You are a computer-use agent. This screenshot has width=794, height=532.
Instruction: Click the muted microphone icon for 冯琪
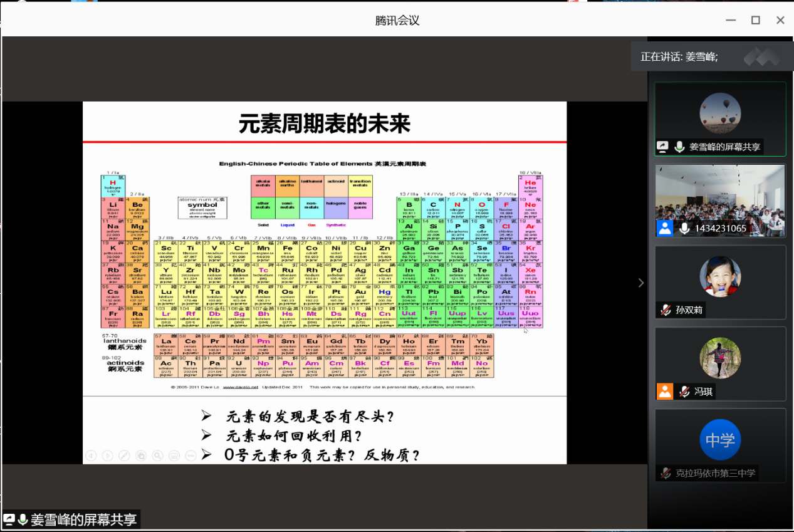click(683, 392)
